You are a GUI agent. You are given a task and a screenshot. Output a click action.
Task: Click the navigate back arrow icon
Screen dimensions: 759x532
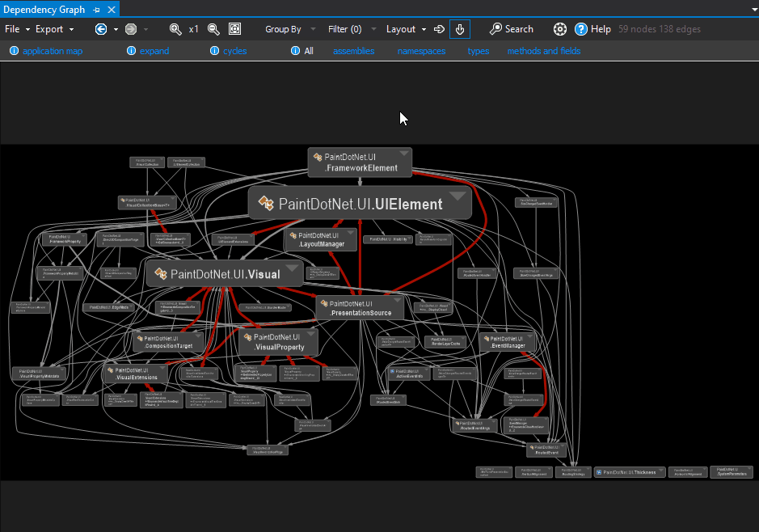[101, 29]
